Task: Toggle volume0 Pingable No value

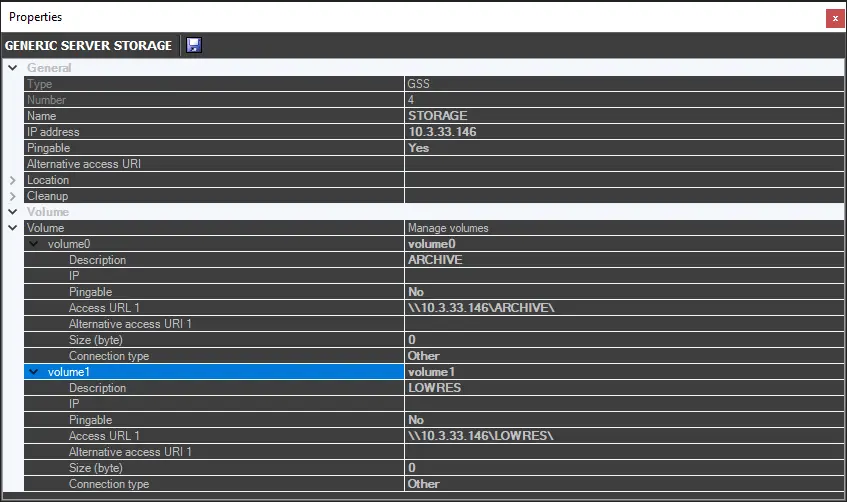Action: [620, 292]
